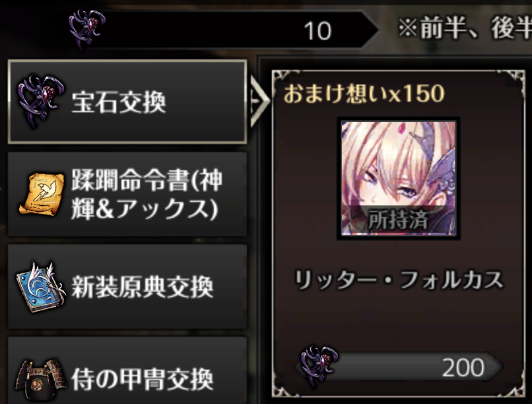Screen dimensions: 532x404
Task: Click the golden axe scroll icon
Action: click(x=42, y=194)
